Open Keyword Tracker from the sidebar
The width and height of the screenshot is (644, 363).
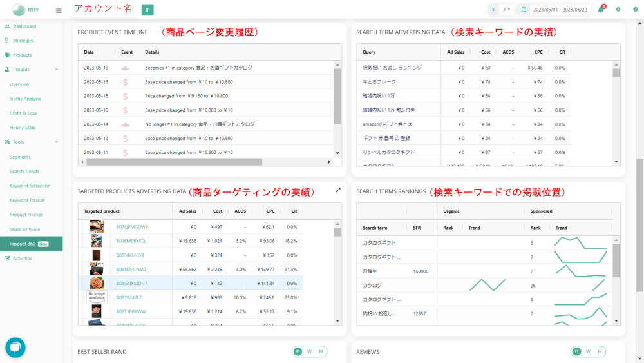click(x=27, y=201)
